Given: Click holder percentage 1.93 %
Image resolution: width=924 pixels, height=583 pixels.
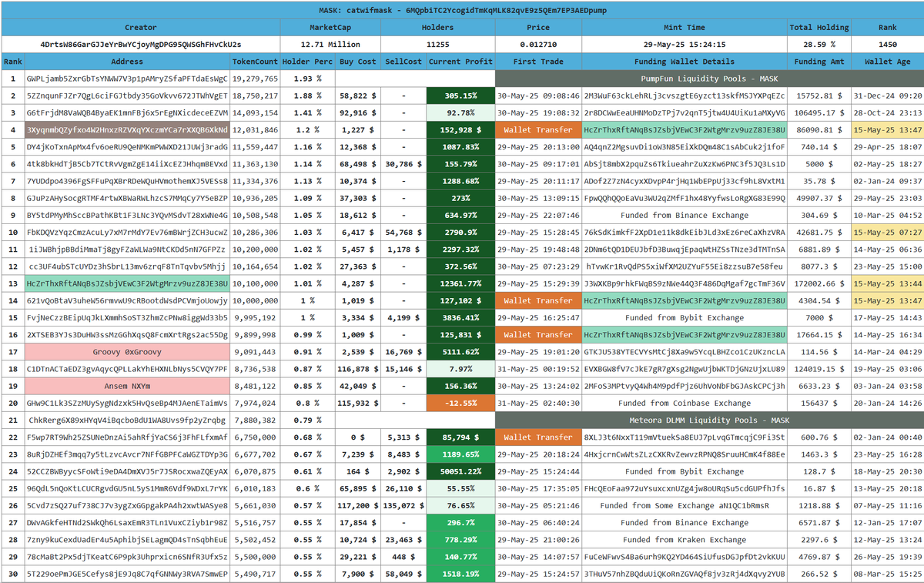Looking at the screenshot, I should tap(307, 79).
